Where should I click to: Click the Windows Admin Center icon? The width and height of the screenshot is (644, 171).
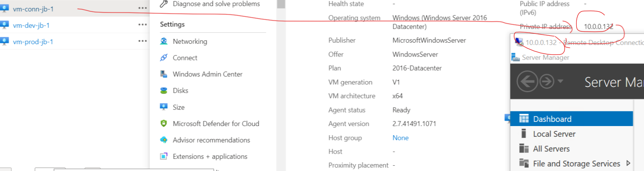[164, 74]
